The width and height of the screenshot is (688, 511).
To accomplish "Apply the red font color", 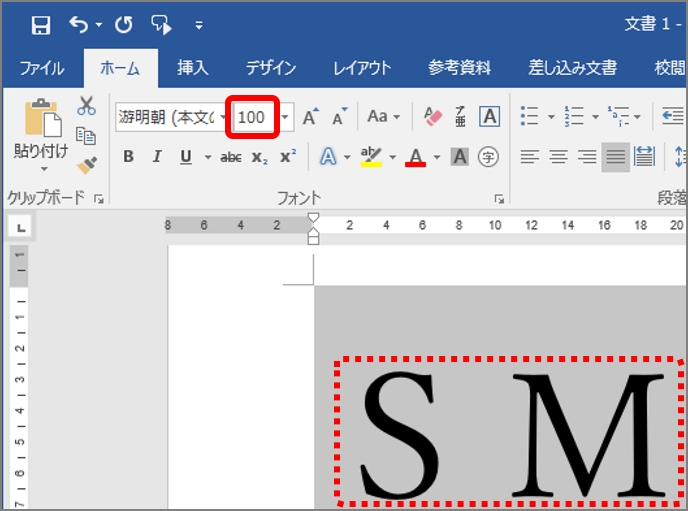I will pos(415,157).
